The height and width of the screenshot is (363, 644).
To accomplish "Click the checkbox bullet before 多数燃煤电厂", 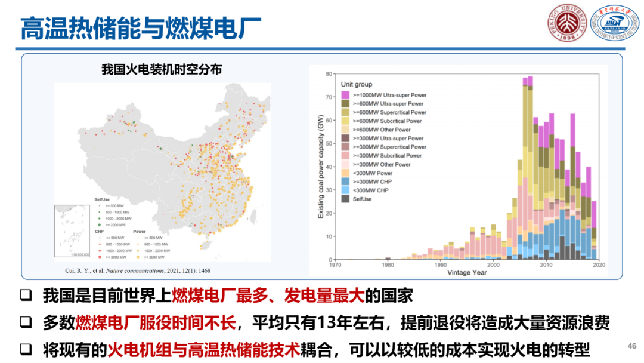I will point(26,322).
